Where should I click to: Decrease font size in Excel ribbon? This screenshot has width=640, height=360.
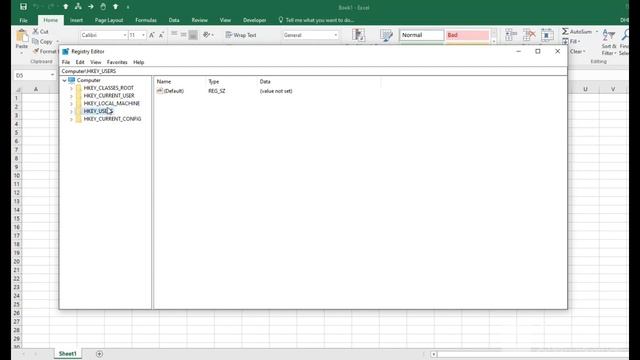pyautogui.click(x=161, y=35)
